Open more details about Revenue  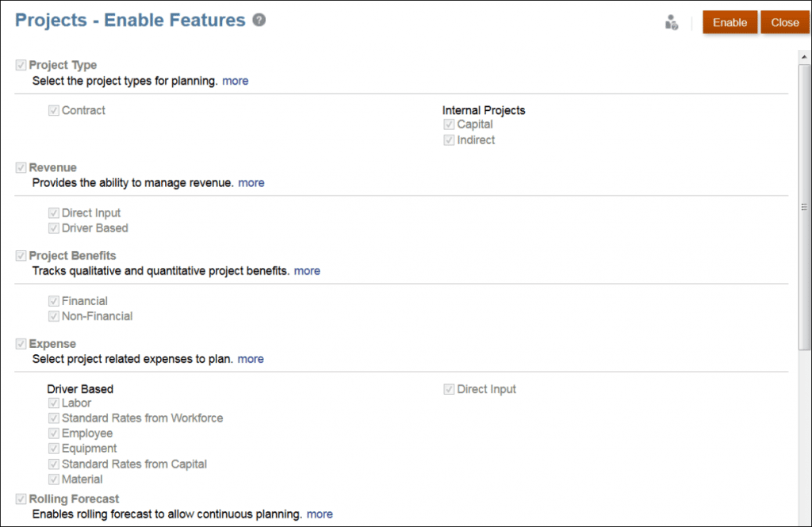tap(251, 182)
